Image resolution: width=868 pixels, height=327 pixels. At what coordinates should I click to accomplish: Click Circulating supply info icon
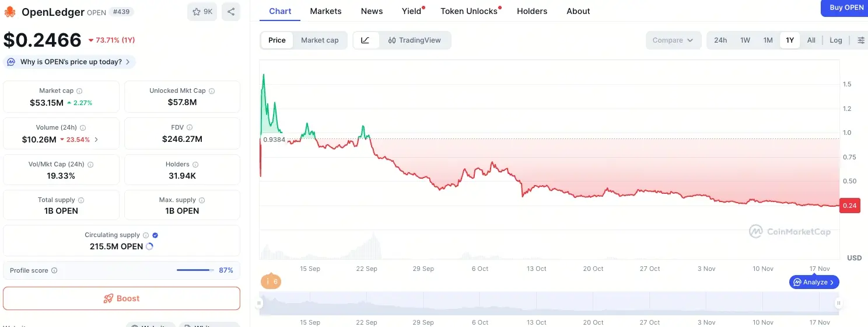coord(146,235)
